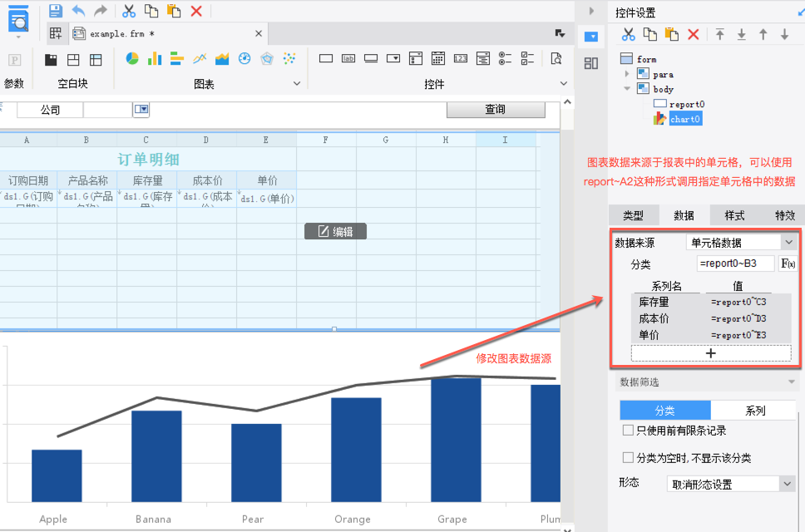This screenshot has width=805, height=532.
Task: Paste using the main toolbar paste icon
Action: pyautogui.click(x=174, y=11)
